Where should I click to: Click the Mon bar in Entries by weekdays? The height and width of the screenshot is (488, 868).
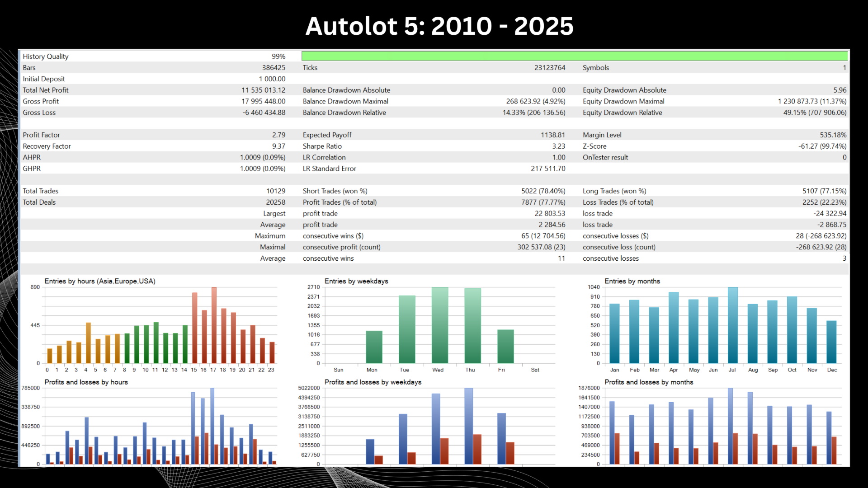coord(374,347)
